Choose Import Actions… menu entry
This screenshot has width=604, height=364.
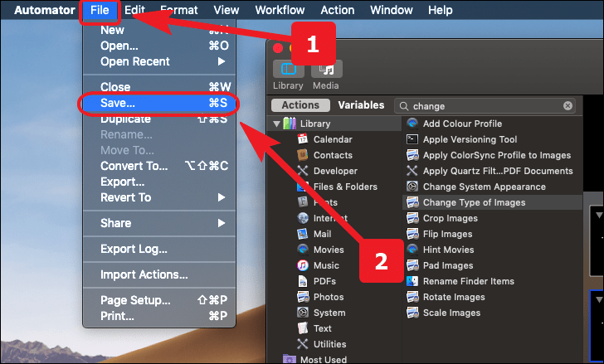point(159,274)
